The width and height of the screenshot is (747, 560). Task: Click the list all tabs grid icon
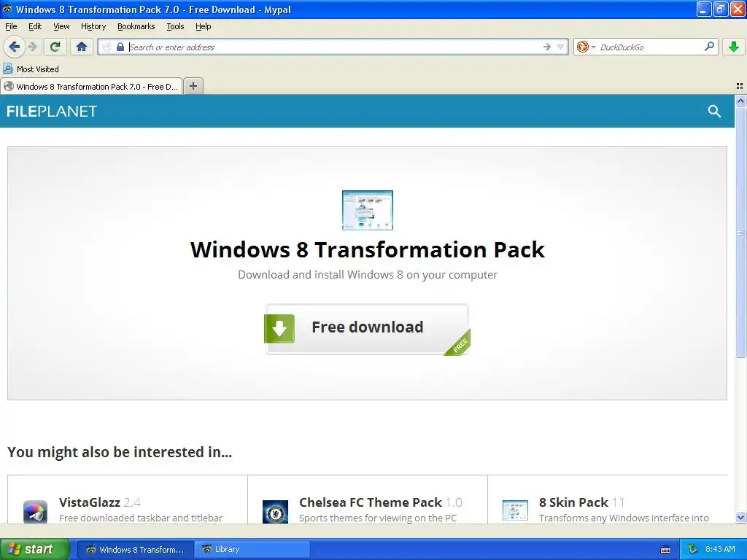pyautogui.click(x=740, y=86)
